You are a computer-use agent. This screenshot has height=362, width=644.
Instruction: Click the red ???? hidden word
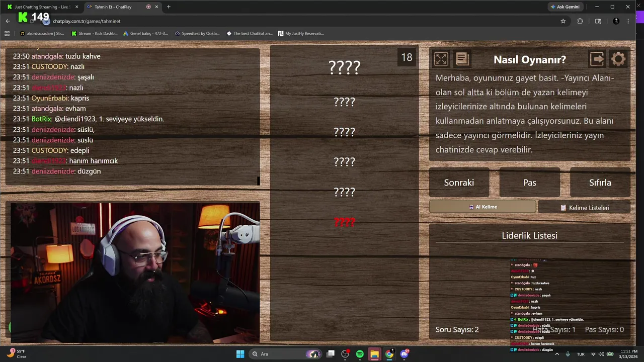pos(345,222)
